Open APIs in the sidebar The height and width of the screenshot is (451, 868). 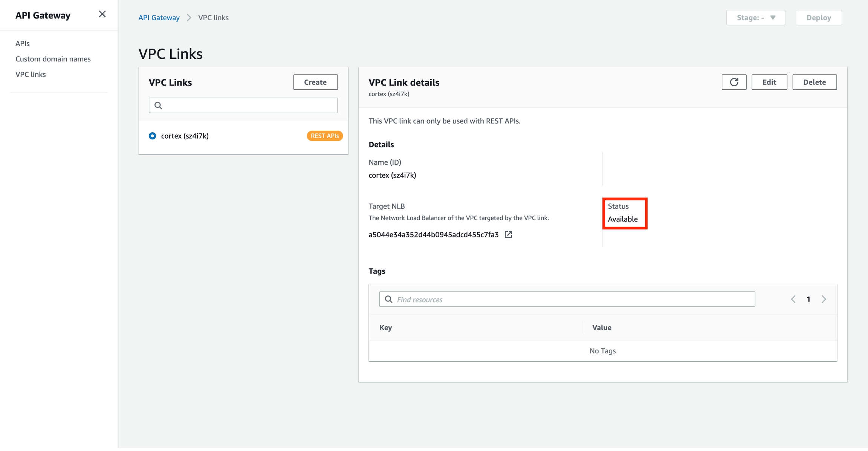23,43
